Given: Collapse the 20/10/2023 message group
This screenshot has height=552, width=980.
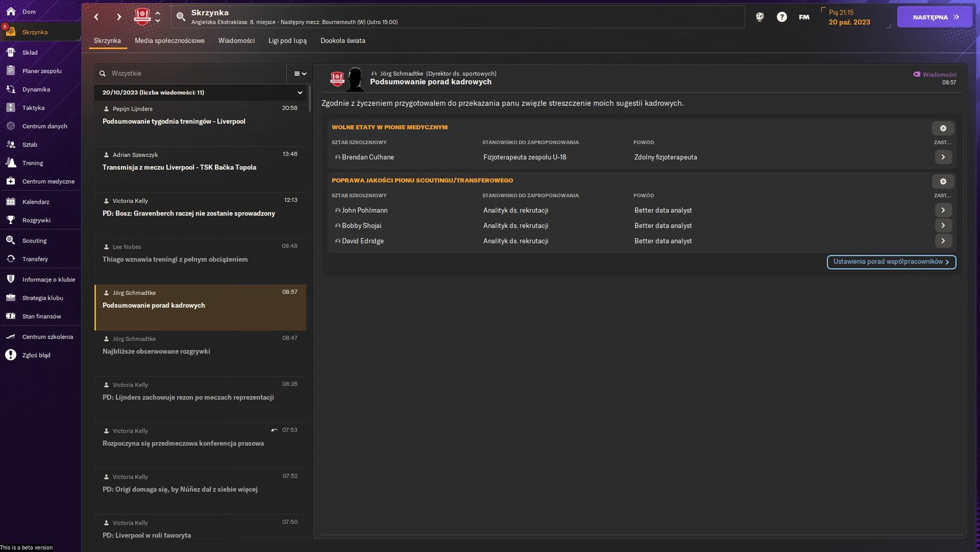Looking at the screenshot, I should (x=300, y=92).
